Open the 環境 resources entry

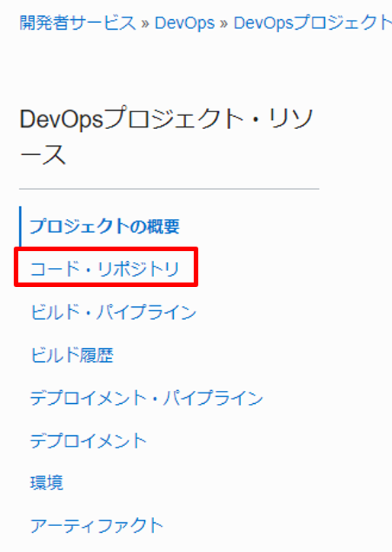(x=47, y=483)
